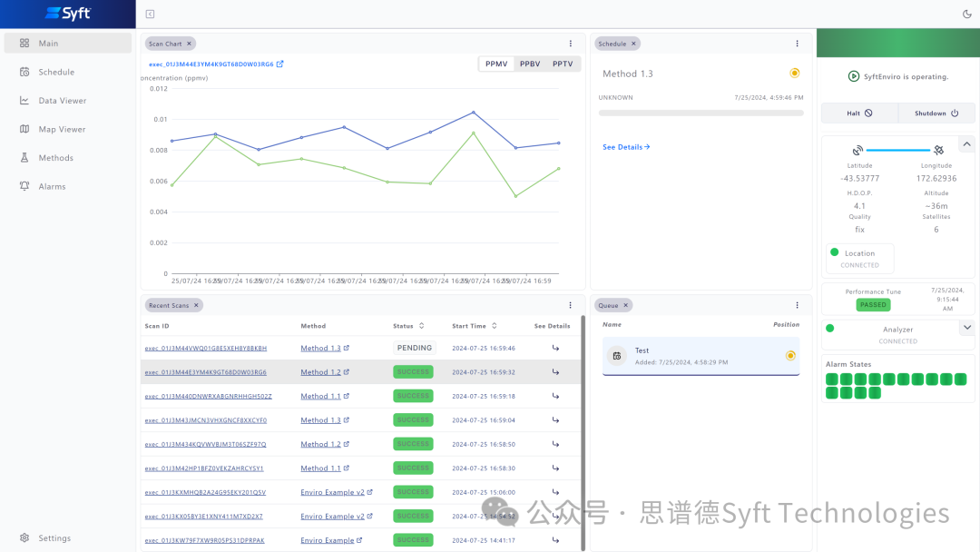The height and width of the screenshot is (552, 980).
Task: See details arrow for the 16:59:32 scan
Action: coord(555,372)
